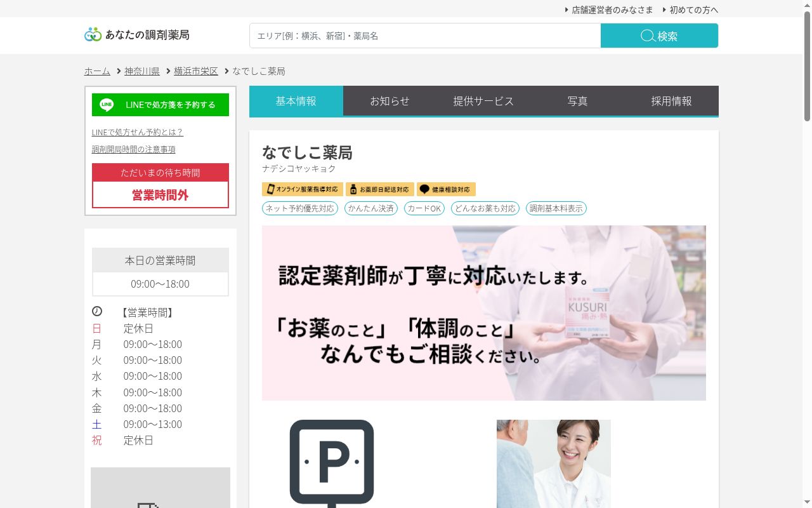The image size is (812, 508).
Task: Open the 調剤開局時間の注意事項 link
Action: coord(134,149)
